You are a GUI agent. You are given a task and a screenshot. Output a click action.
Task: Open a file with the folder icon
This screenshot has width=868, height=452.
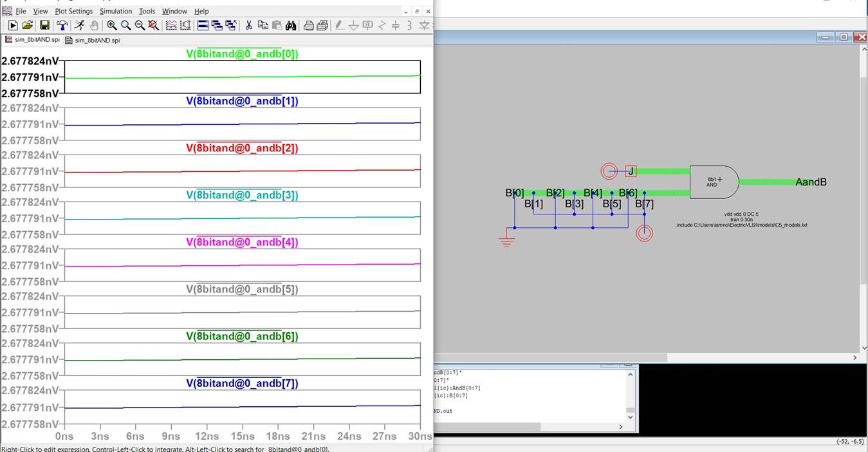click(x=28, y=25)
